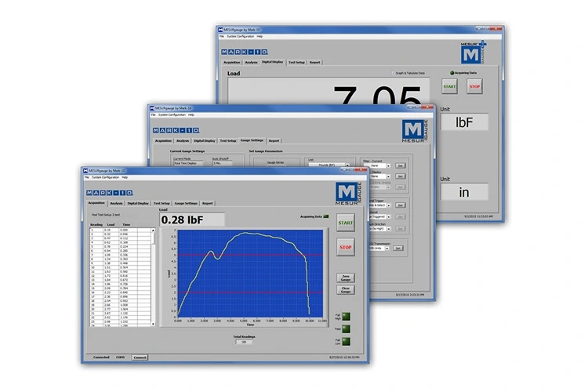The width and height of the screenshot is (588, 392).
Task: Select the Acquisition tab in the front window
Action: (x=96, y=203)
